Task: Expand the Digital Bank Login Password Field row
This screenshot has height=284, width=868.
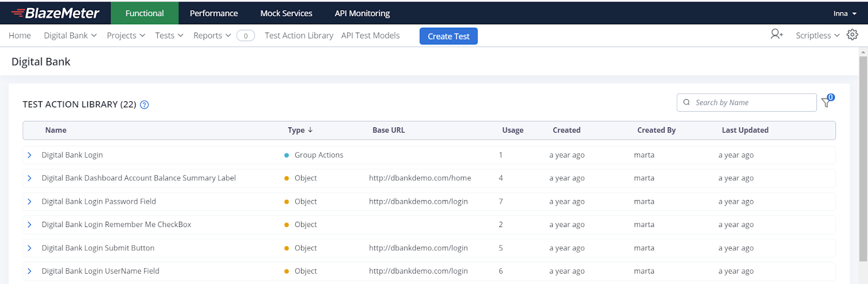Action: point(30,202)
